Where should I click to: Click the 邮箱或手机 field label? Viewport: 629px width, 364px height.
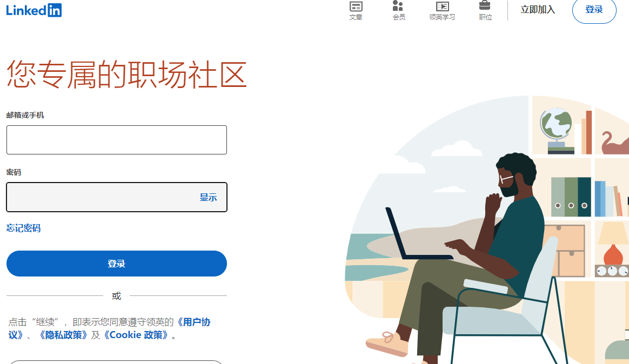pos(25,115)
